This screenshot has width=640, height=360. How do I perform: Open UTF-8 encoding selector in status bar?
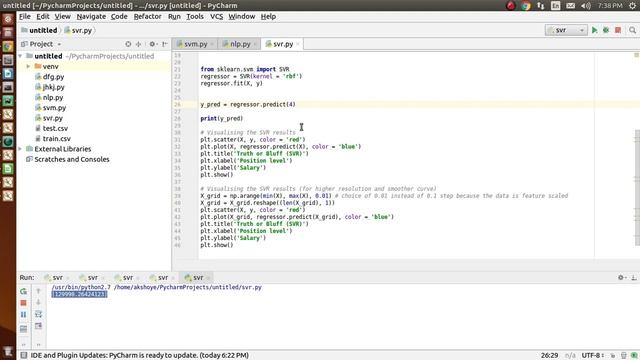tap(593, 356)
